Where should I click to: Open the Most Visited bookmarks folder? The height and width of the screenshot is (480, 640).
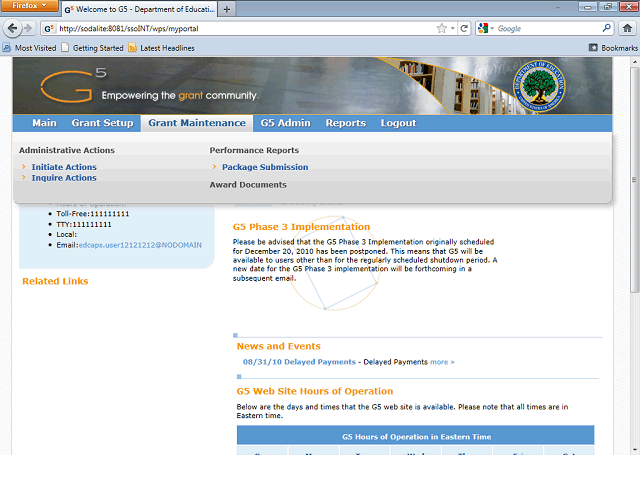pyautogui.click(x=29, y=48)
